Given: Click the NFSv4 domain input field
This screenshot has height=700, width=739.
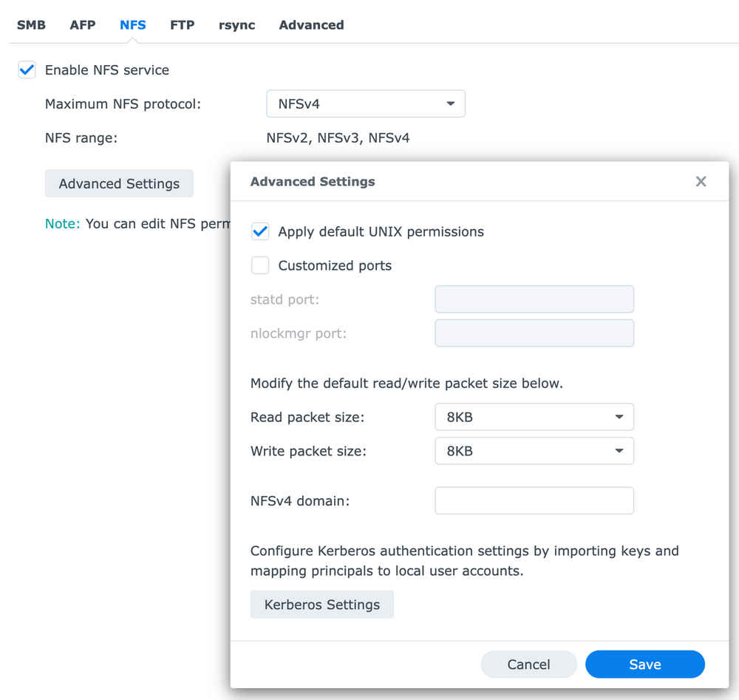Looking at the screenshot, I should point(534,500).
